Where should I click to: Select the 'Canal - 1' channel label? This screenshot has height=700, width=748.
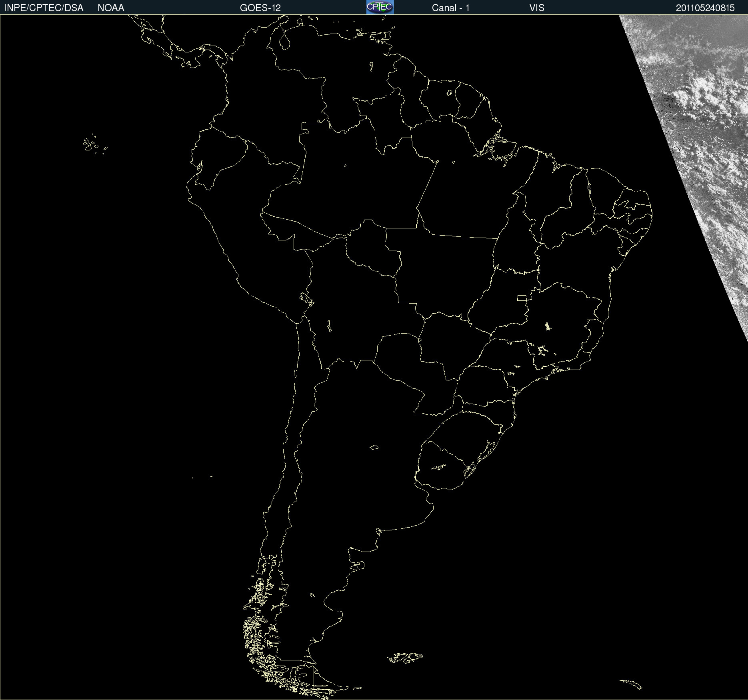click(451, 8)
